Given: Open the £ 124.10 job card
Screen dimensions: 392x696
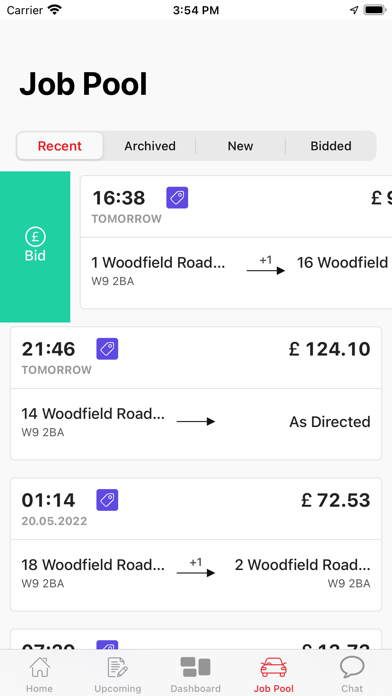Looking at the screenshot, I should pyautogui.click(x=196, y=393).
